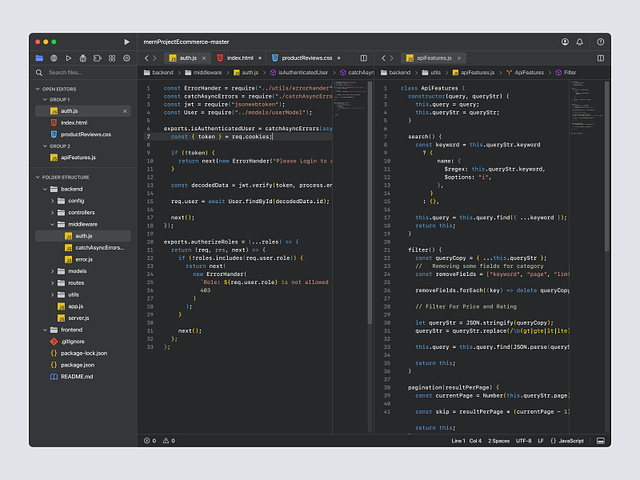Open notifications bell icon

[582, 42]
